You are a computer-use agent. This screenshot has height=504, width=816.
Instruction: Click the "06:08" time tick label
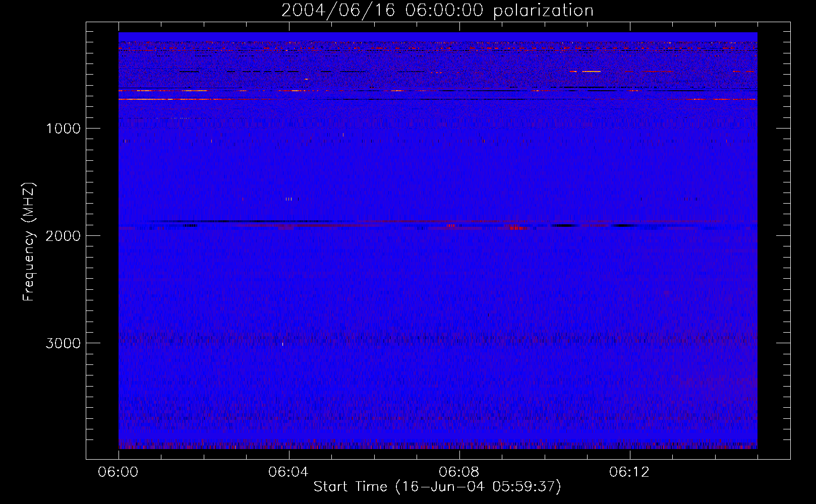[x=459, y=472]
